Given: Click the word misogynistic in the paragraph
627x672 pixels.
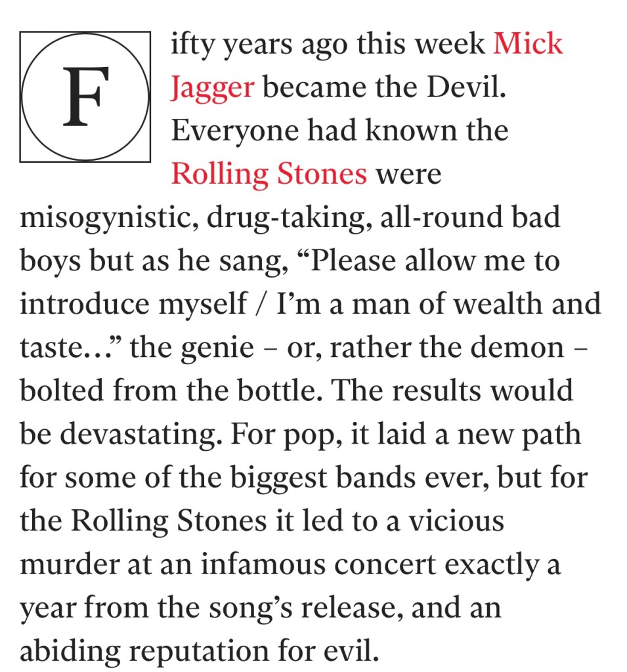Looking at the screenshot, I should [x=110, y=218].
